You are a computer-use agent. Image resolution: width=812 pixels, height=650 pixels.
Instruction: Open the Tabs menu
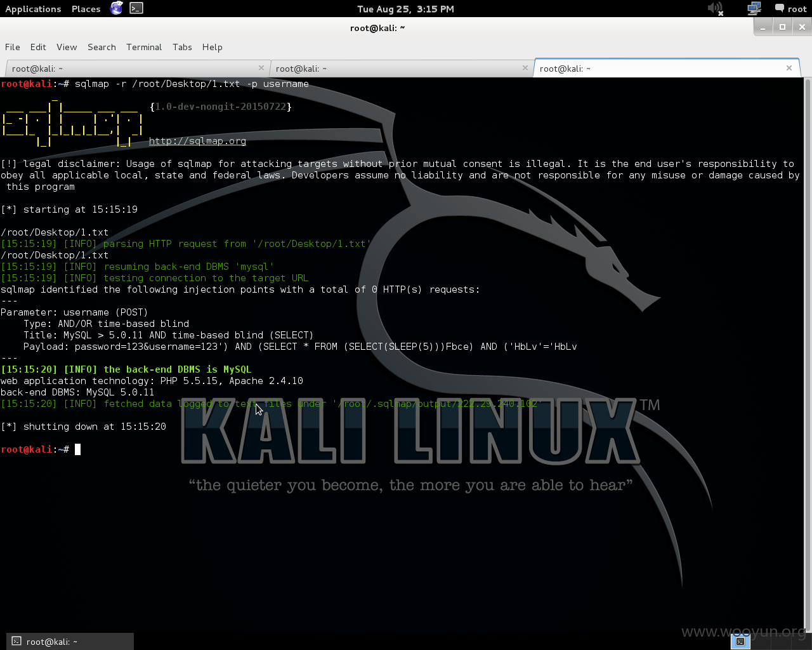tap(182, 47)
